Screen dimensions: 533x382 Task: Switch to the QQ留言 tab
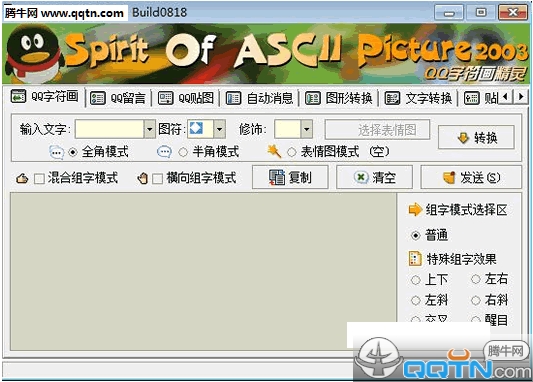point(117,99)
